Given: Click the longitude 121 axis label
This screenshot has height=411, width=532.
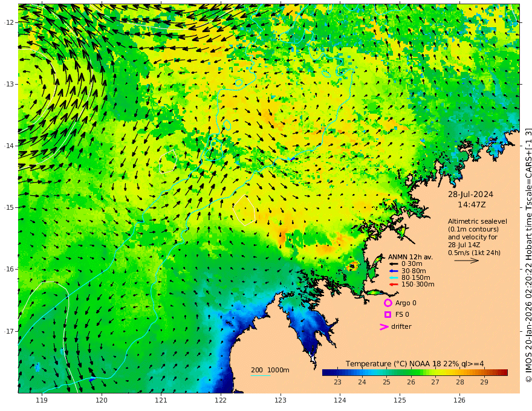Looking at the screenshot, I should pos(161,401).
